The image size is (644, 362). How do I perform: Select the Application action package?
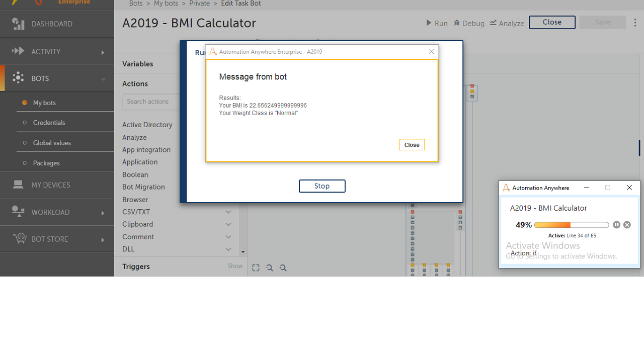140,162
